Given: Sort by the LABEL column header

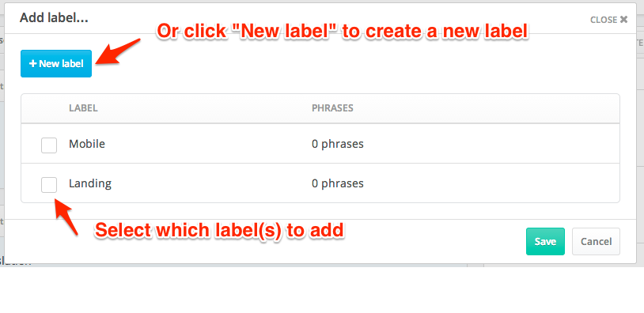Looking at the screenshot, I should [x=83, y=108].
